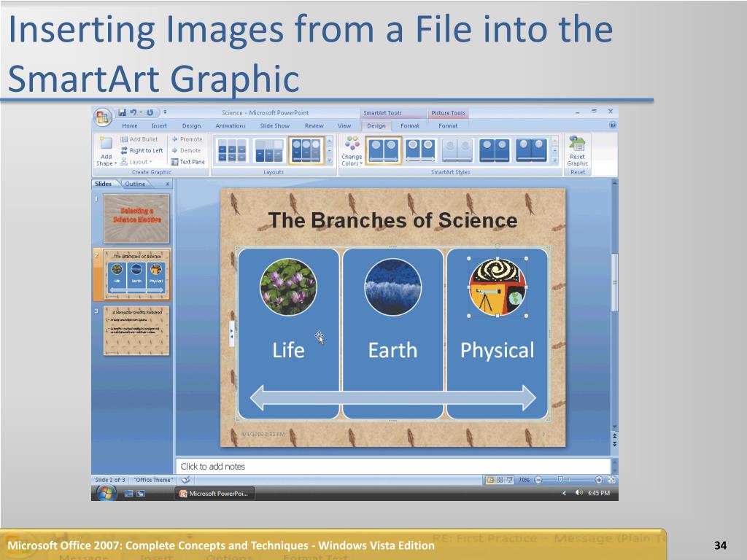The width and height of the screenshot is (747, 560).
Task: Select slide 3 thumbnail in Slides pane
Action: coord(136,331)
